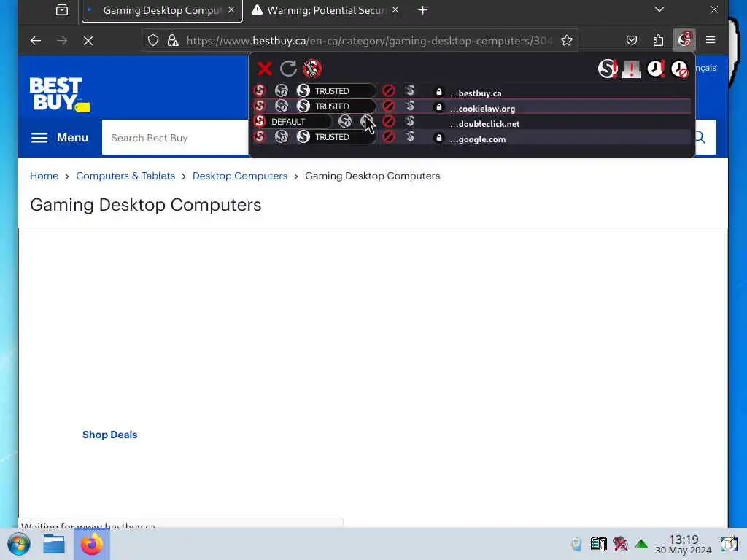Click the system monitor tray icon
Viewport: 747px width, 560px height.
click(x=598, y=543)
